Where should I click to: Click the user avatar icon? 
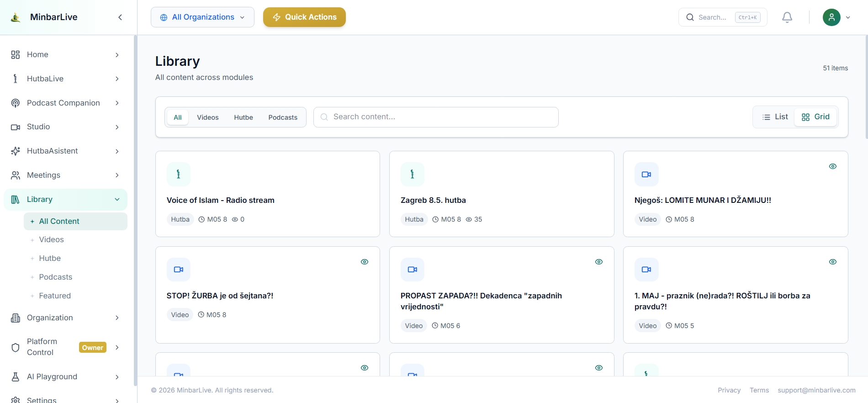click(x=831, y=17)
